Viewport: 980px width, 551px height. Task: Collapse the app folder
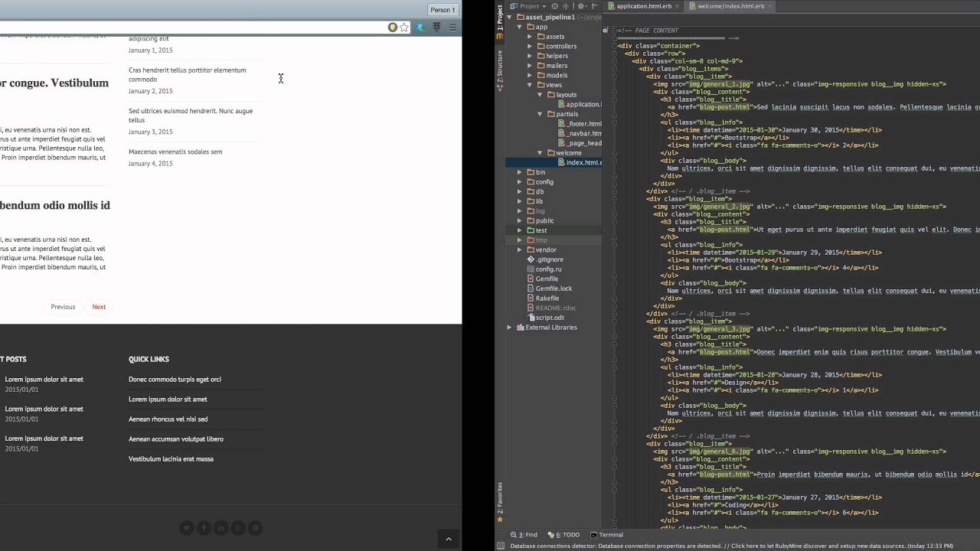(x=520, y=27)
